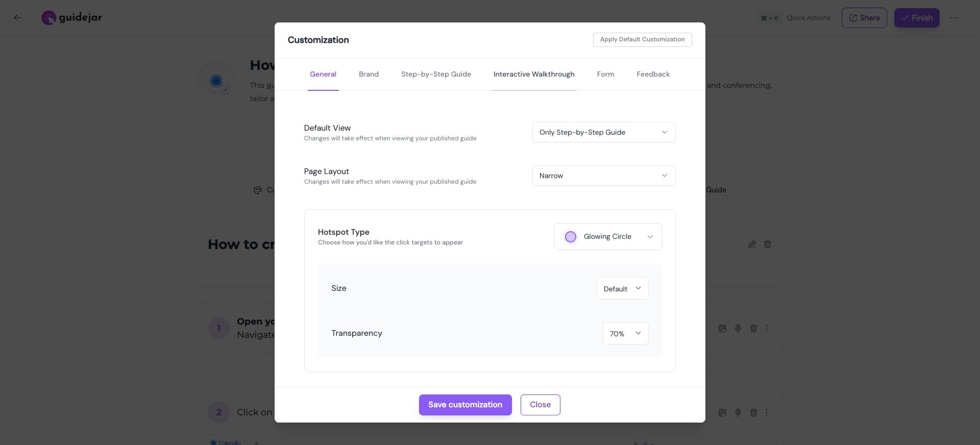
Task: Switch to the Brand tab
Action: 369,75
